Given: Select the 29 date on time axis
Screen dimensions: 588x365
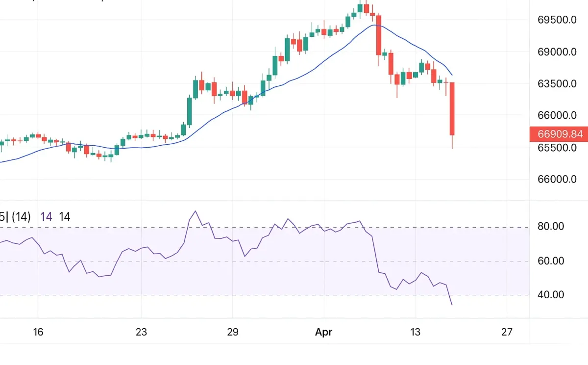Looking at the screenshot, I should [233, 332].
